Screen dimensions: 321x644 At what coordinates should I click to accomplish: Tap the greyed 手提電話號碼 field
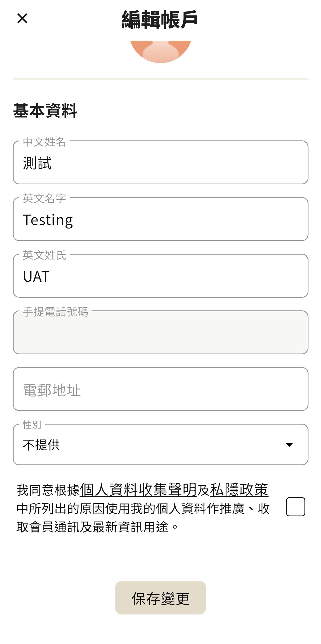coord(160,333)
